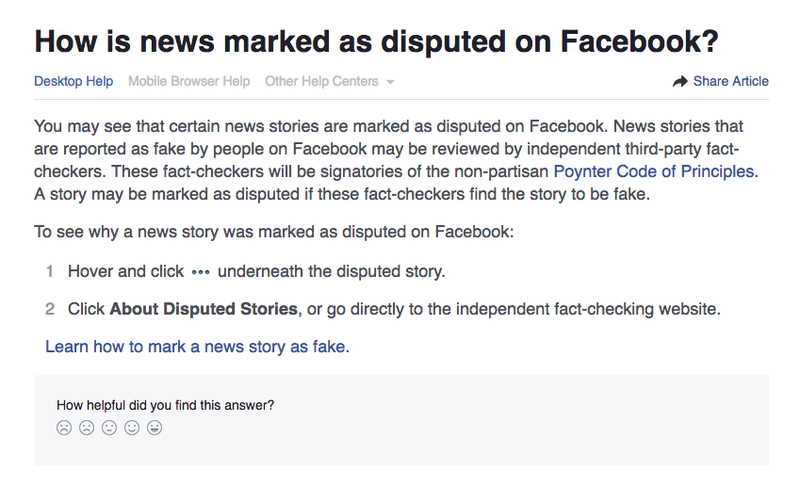Open the Other Help Centers menu label
Screen dimensions: 800x503
(321, 82)
